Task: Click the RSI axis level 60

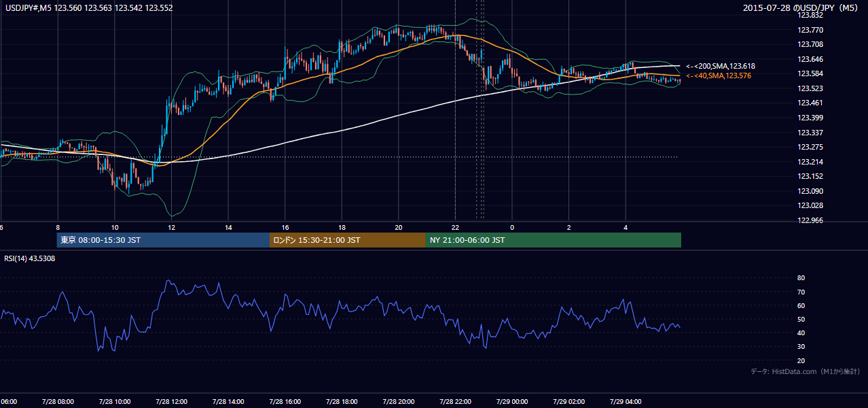Action: point(801,305)
